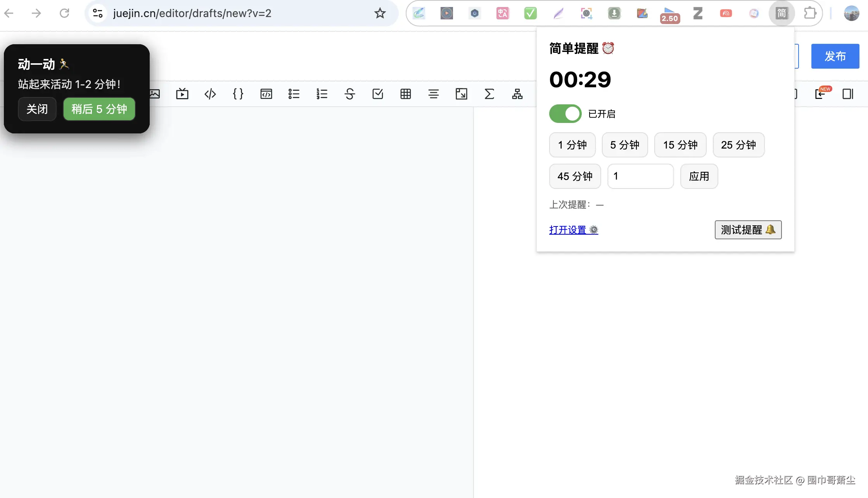Insert a video block
This screenshot has width=868, height=498.
182,94
